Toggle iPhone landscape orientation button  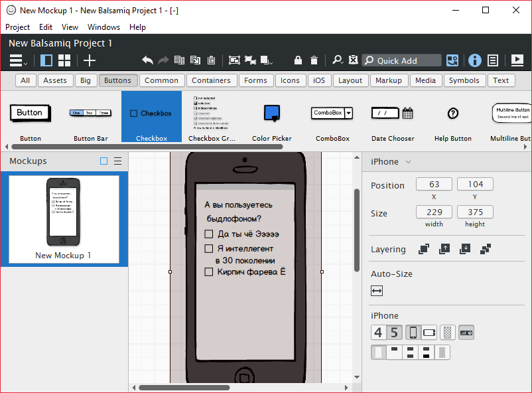click(x=429, y=333)
